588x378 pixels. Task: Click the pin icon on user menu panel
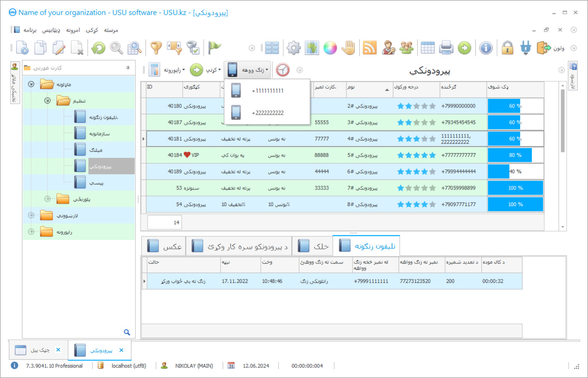[128, 68]
